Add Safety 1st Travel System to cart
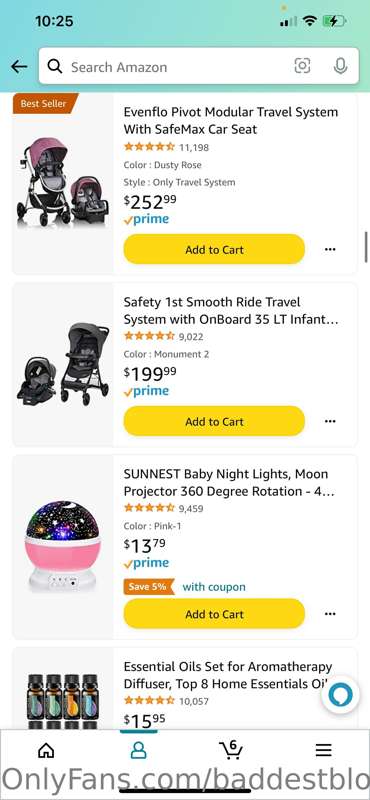 (214, 421)
